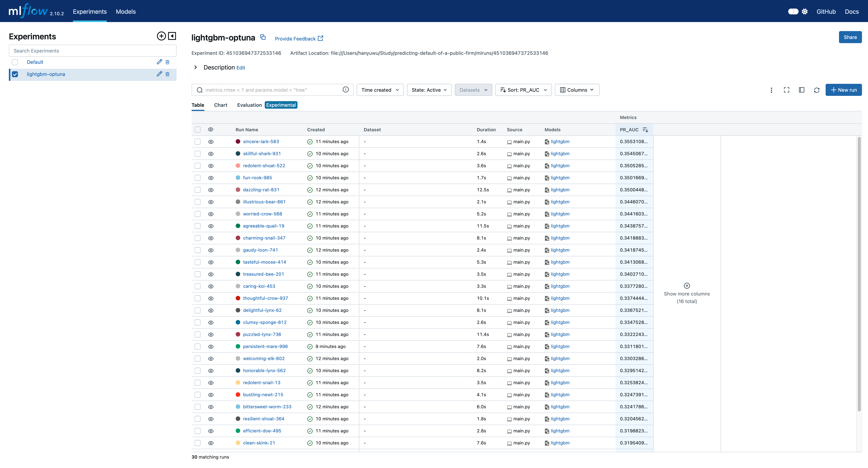Expand the runs table to fullscreen
Screen dimensions: 868x468
786,90
